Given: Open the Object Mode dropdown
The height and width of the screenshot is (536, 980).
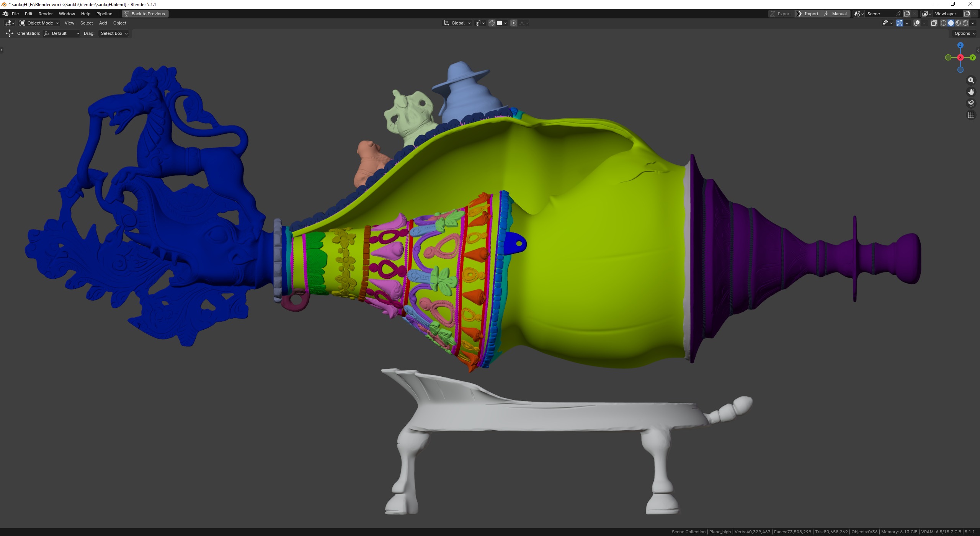Looking at the screenshot, I should click(39, 23).
